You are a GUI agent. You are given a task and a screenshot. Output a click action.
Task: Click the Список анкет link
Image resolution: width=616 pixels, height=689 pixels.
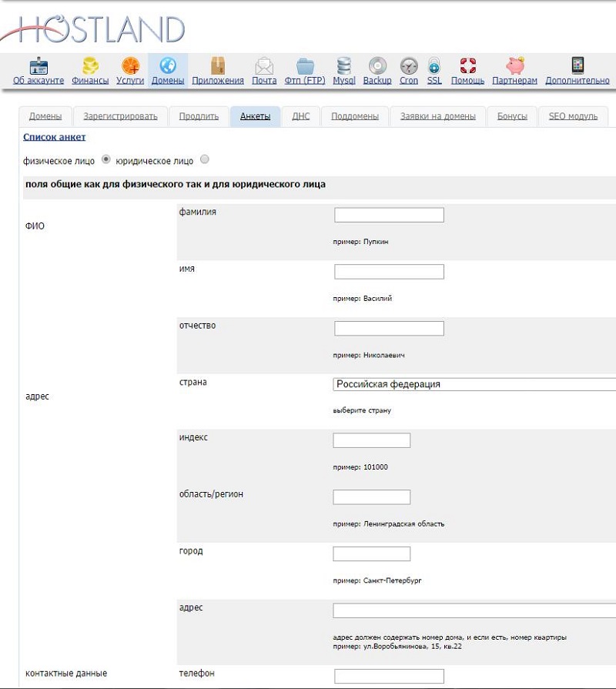(x=54, y=137)
